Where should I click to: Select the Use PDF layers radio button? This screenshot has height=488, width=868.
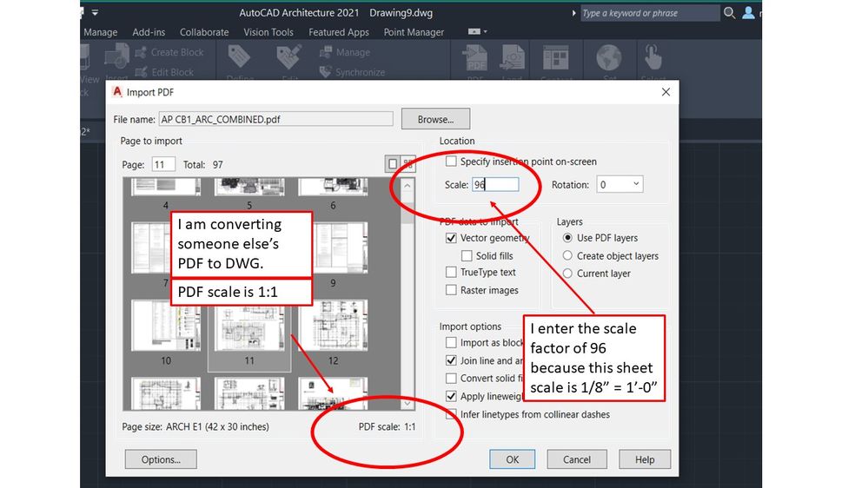point(567,238)
